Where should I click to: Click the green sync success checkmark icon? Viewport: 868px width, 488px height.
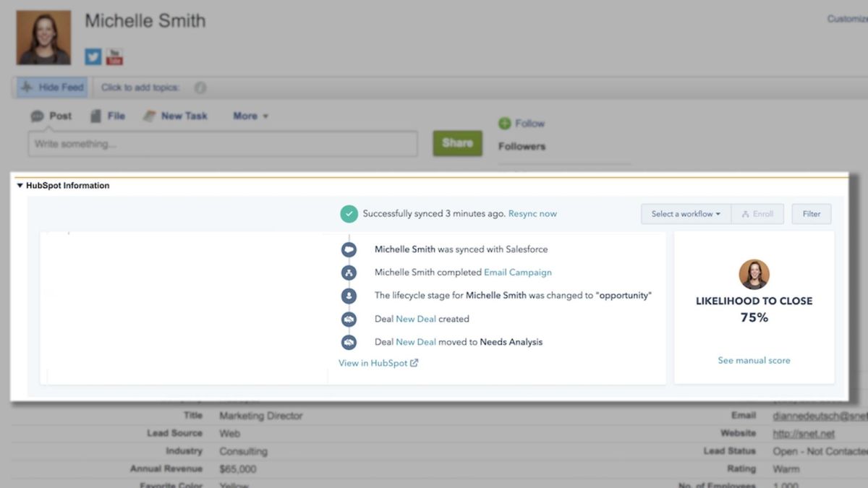(x=349, y=213)
